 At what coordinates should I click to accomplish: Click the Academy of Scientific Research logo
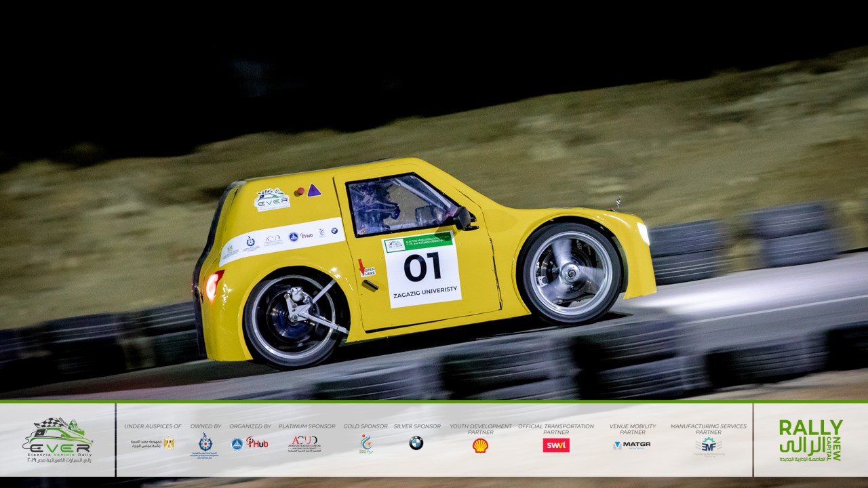[x=204, y=445]
